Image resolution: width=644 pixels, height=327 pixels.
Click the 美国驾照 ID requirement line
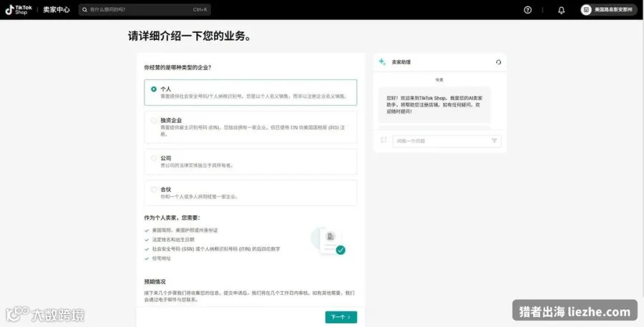click(x=185, y=230)
